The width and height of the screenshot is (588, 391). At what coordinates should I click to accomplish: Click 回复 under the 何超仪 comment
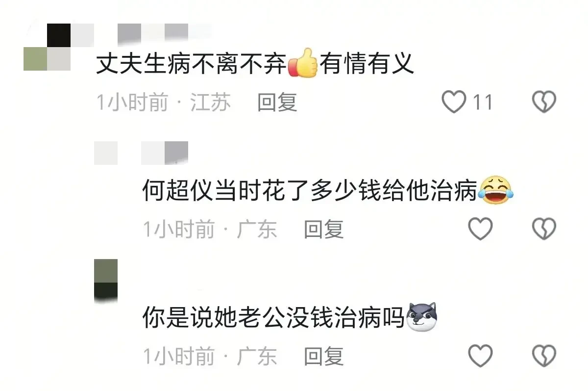[323, 229]
